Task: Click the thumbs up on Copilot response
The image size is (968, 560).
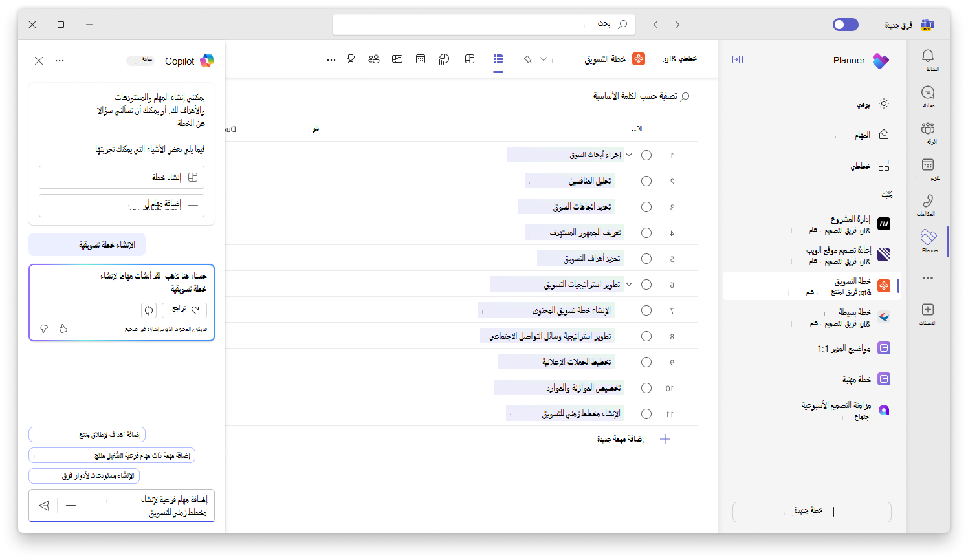Action: click(63, 328)
